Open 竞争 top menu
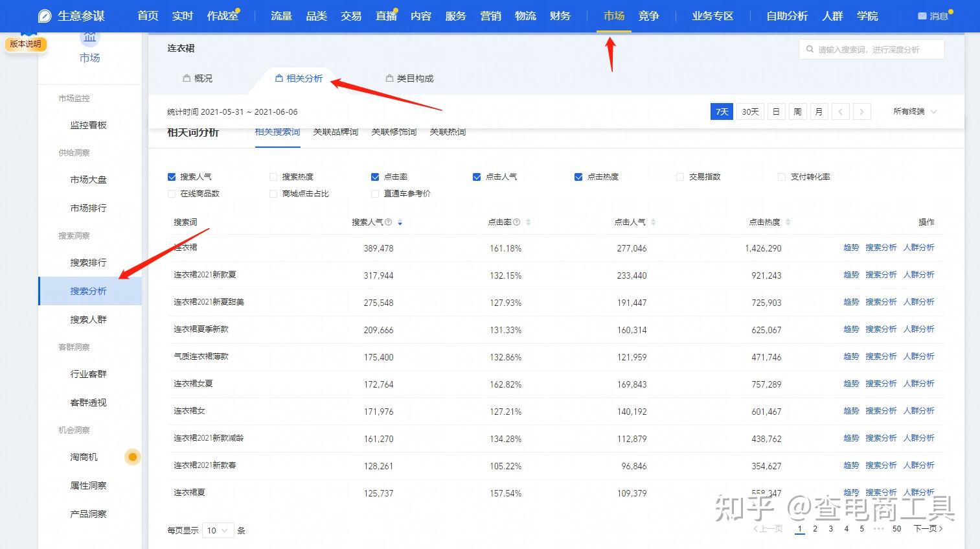980x549 pixels. pos(648,16)
